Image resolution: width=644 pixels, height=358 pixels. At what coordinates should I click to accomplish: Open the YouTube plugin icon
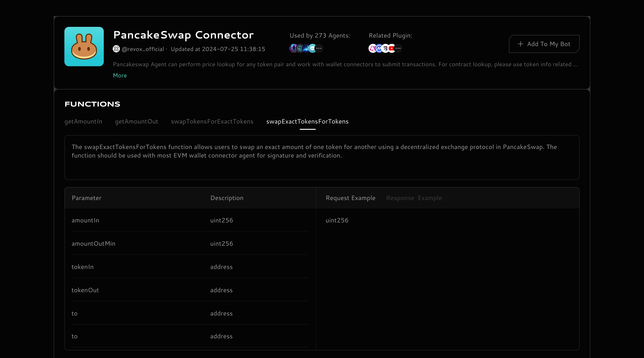click(x=392, y=49)
